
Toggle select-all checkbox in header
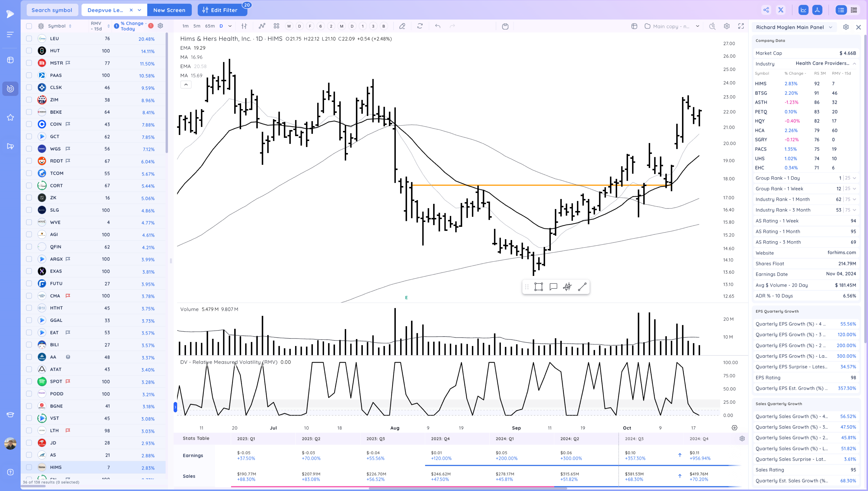click(29, 26)
